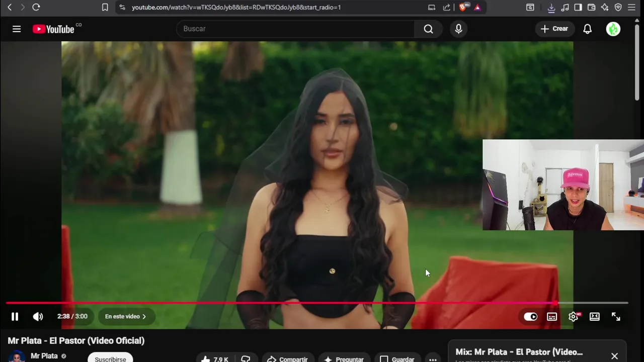Like the video with 7.9 K
Screen dimensions: 644x362
click(x=215, y=358)
